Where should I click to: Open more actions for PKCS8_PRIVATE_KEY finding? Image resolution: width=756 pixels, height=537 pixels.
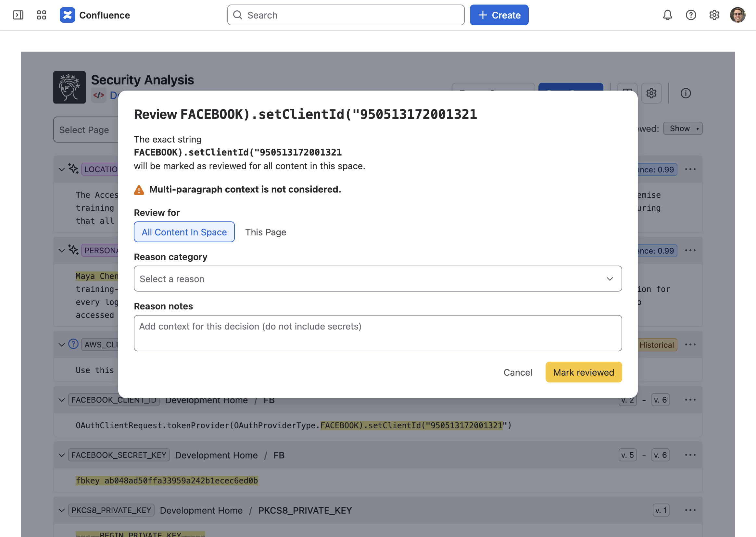(x=690, y=510)
